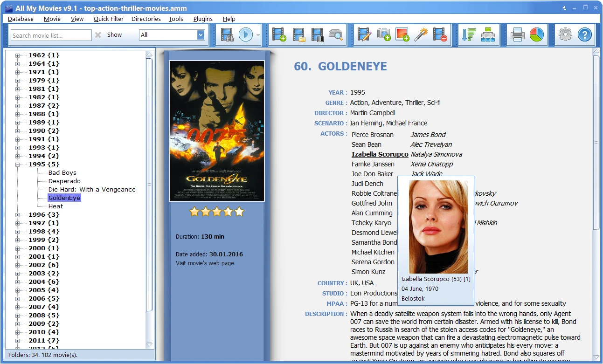Open the Tools menu

(x=176, y=19)
